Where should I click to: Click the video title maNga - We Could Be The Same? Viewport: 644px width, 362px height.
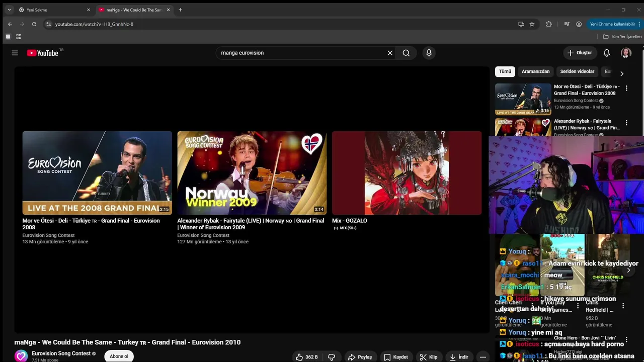tap(127, 342)
